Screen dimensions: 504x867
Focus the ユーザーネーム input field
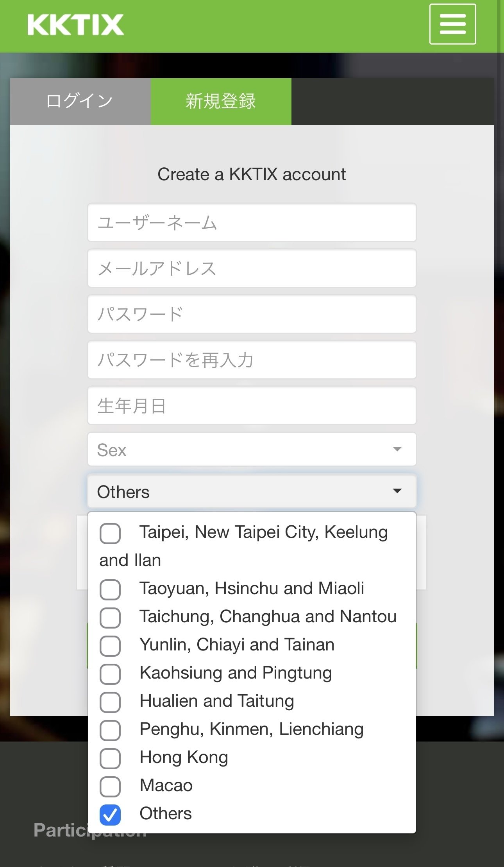(x=252, y=222)
